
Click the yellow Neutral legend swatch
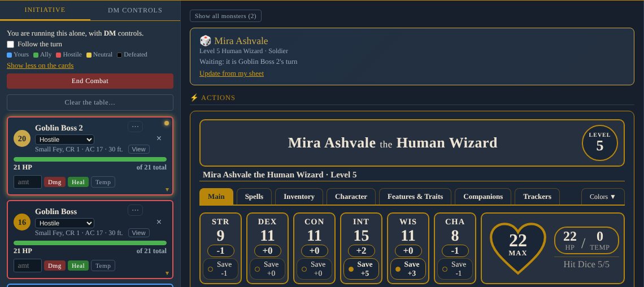pyautogui.click(x=89, y=55)
